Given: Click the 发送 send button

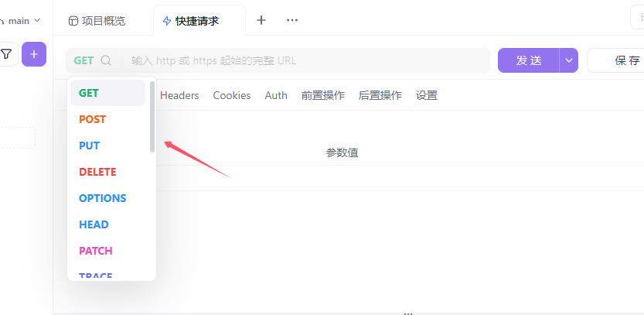Looking at the screenshot, I should click(529, 60).
